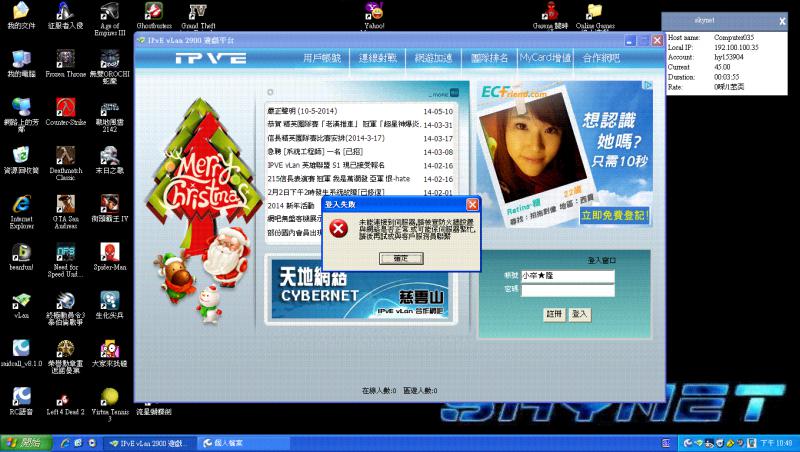Launch 生化尖兵 game shortcut
Image resolution: width=800 pixels, height=452 pixels.
pos(109,305)
